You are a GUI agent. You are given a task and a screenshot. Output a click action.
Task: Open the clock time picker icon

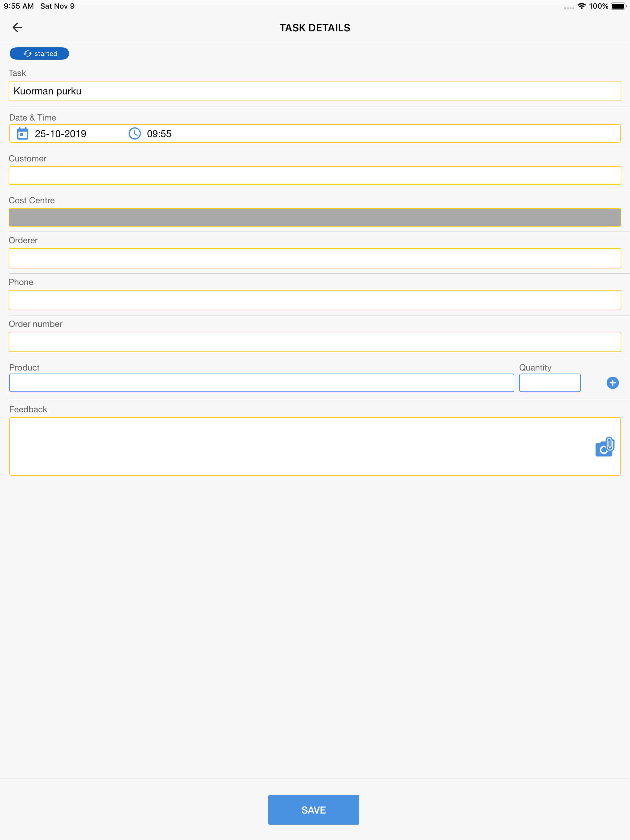[135, 134]
